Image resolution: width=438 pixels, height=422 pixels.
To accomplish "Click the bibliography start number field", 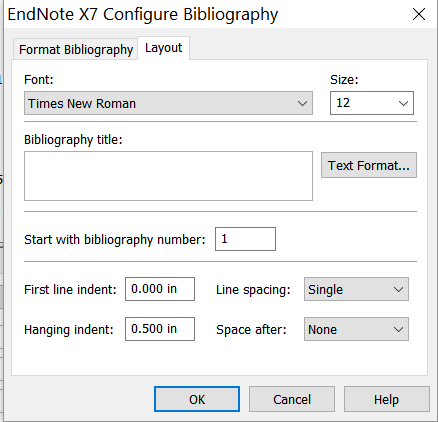I will (245, 239).
